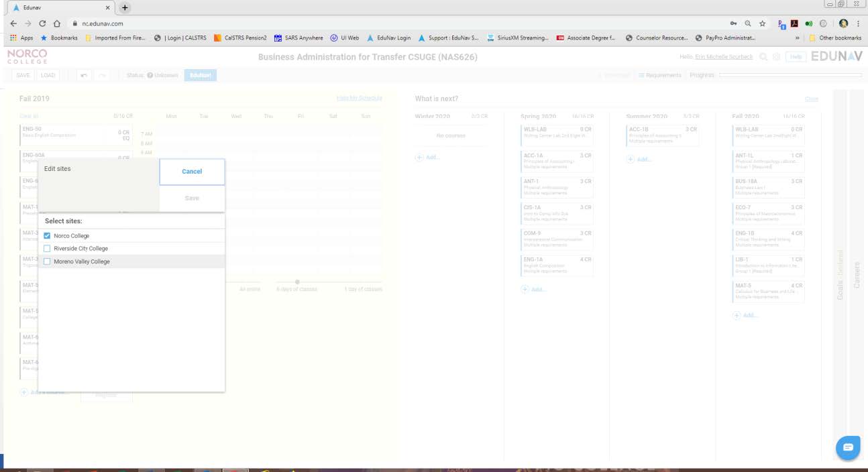The image size is (868, 472).
Task: Open the Chrome zoom magnifier icon
Action: [748, 23]
